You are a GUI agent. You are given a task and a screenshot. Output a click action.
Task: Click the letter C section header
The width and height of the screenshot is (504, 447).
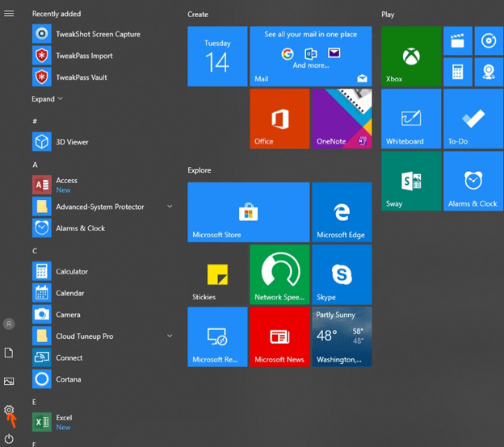click(x=35, y=251)
